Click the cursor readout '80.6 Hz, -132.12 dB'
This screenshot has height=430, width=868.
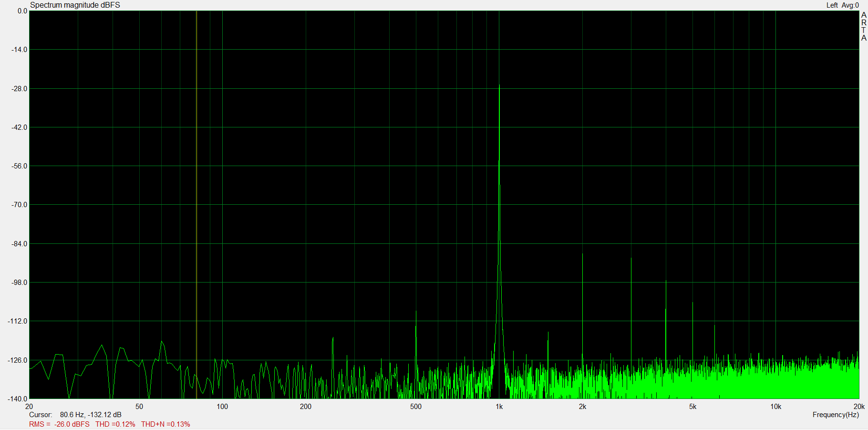point(91,415)
